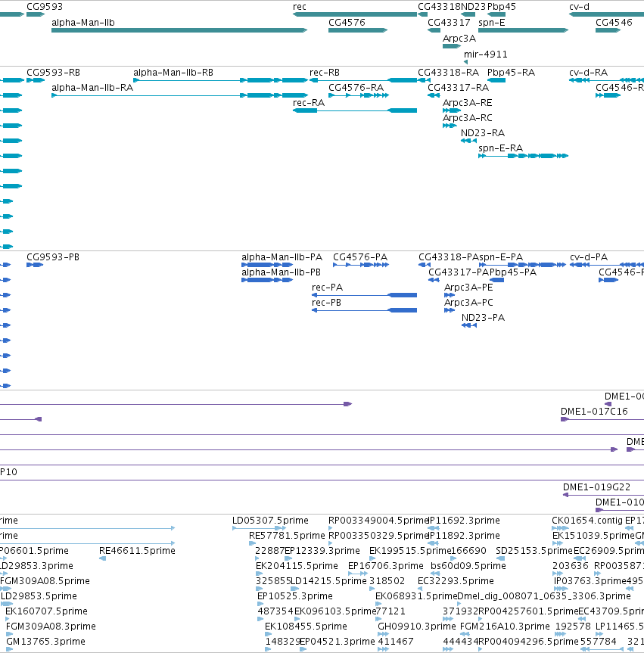Click BAC clone DME1-017C16
This screenshot has width=644, height=653.
coord(594,412)
